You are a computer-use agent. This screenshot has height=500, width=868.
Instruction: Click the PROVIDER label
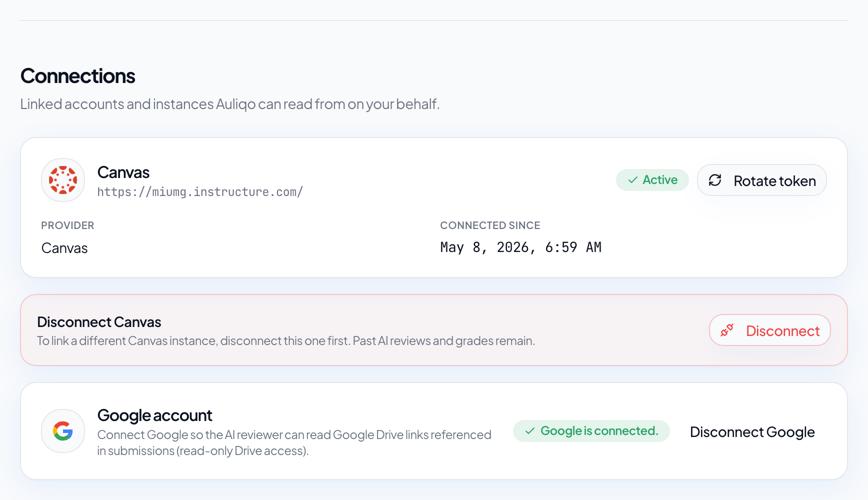[67, 225]
